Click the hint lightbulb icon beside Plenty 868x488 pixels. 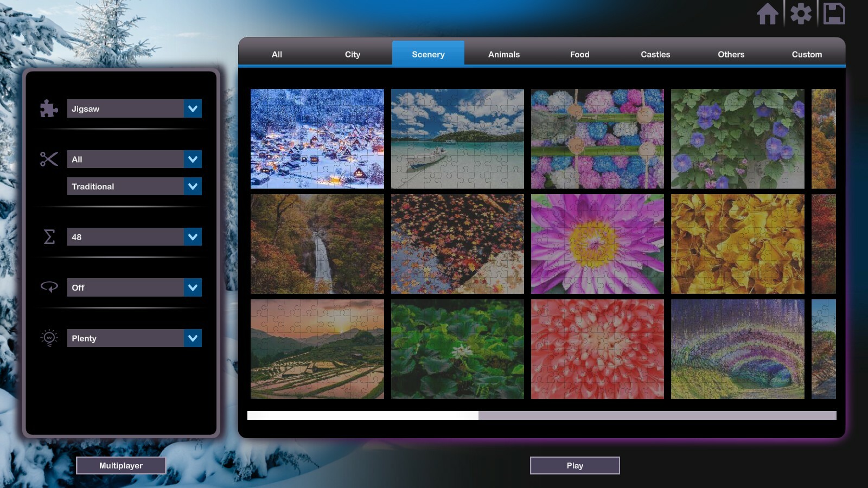click(48, 338)
